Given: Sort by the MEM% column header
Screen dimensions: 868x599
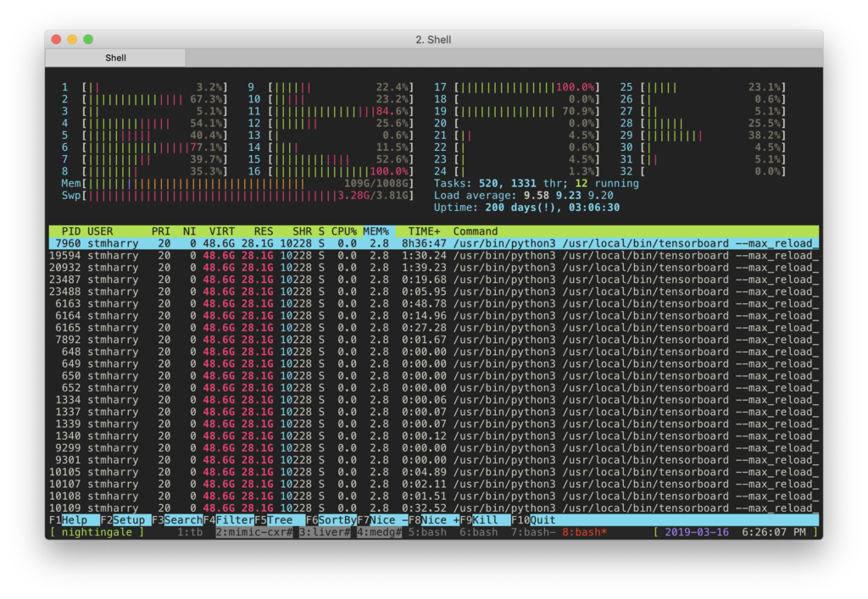Looking at the screenshot, I should pyautogui.click(x=376, y=231).
